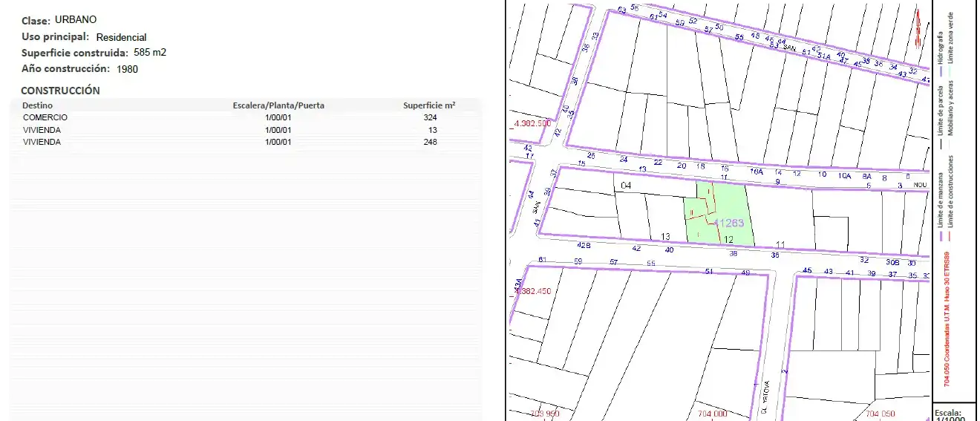Select the built area value 585 m2
This screenshot has width=980, height=421.
(x=150, y=53)
